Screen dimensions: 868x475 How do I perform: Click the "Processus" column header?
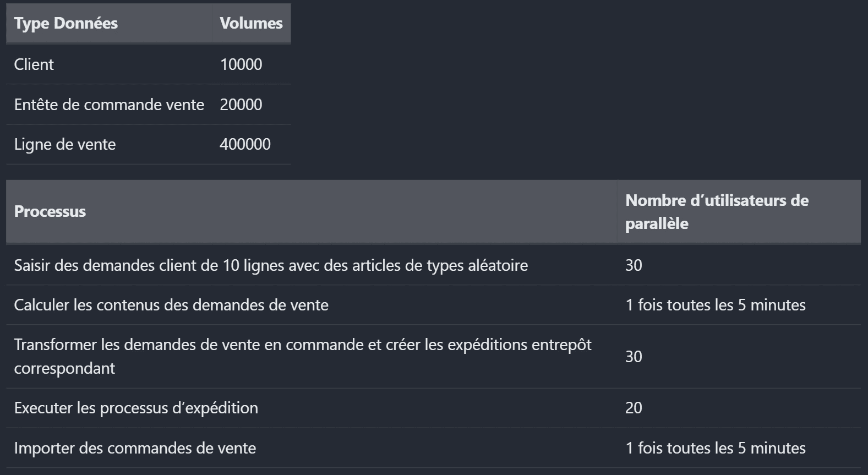(50, 211)
